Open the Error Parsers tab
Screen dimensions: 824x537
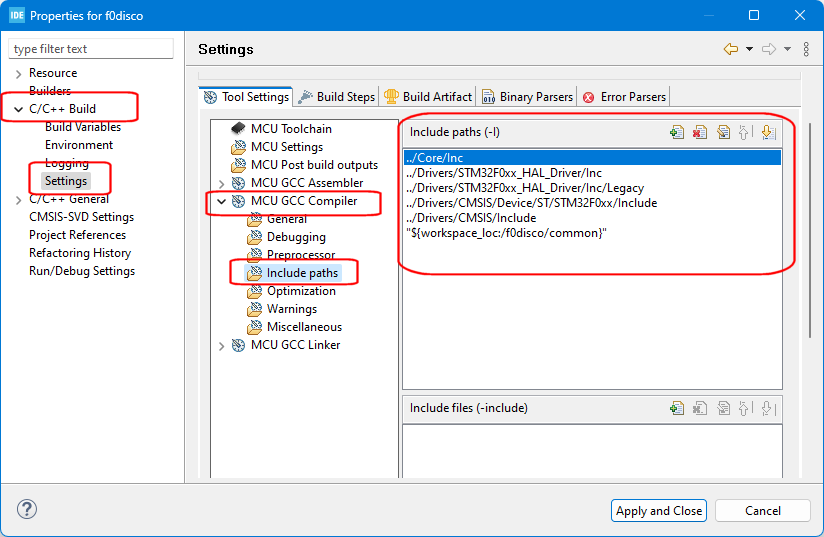(x=624, y=97)
